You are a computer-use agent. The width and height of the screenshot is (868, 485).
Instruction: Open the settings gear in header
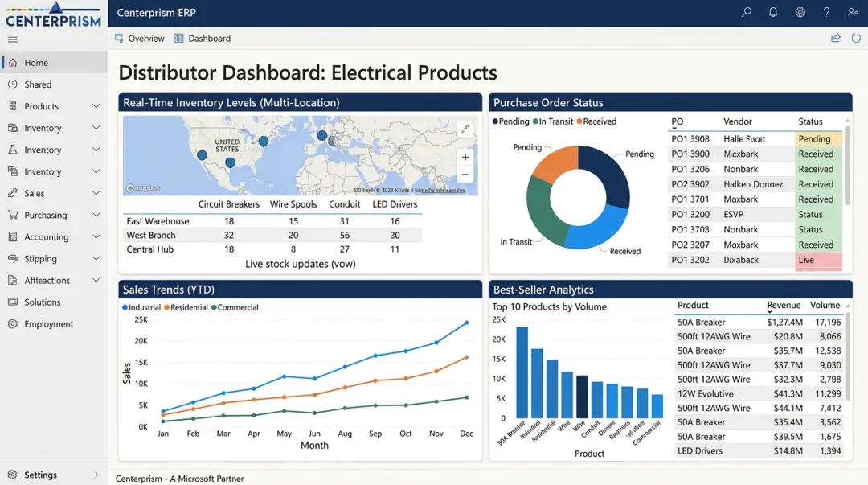tap(800, 11)
